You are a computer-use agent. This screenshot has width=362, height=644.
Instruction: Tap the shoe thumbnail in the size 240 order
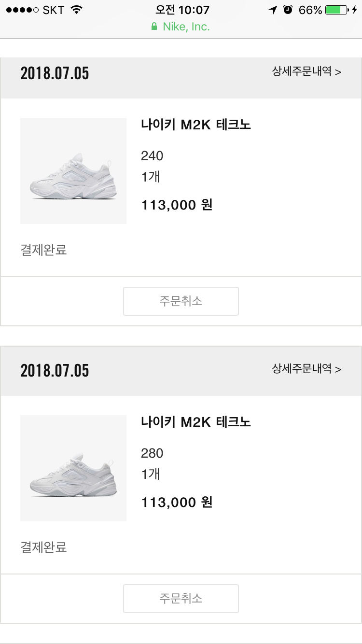click(73, 171)
